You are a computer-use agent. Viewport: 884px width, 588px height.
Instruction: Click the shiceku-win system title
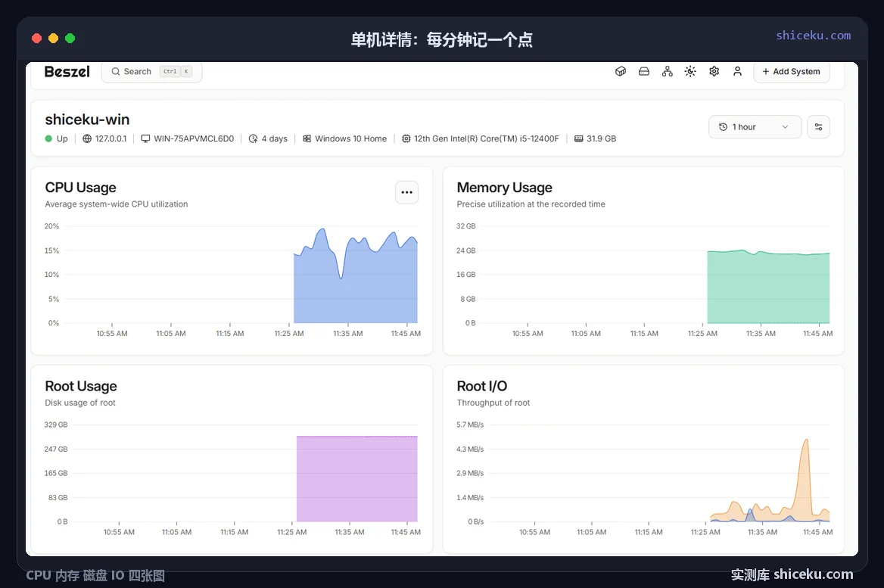coord(87,120)
